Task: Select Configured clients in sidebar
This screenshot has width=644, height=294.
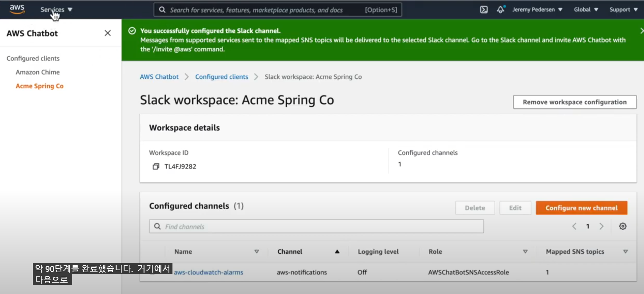Action: (33, 58)
